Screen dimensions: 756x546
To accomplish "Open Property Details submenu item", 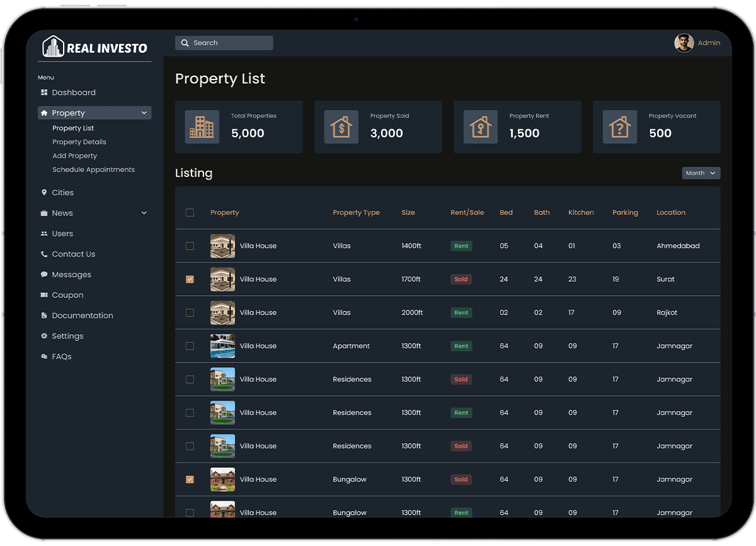I will (79, 142).
